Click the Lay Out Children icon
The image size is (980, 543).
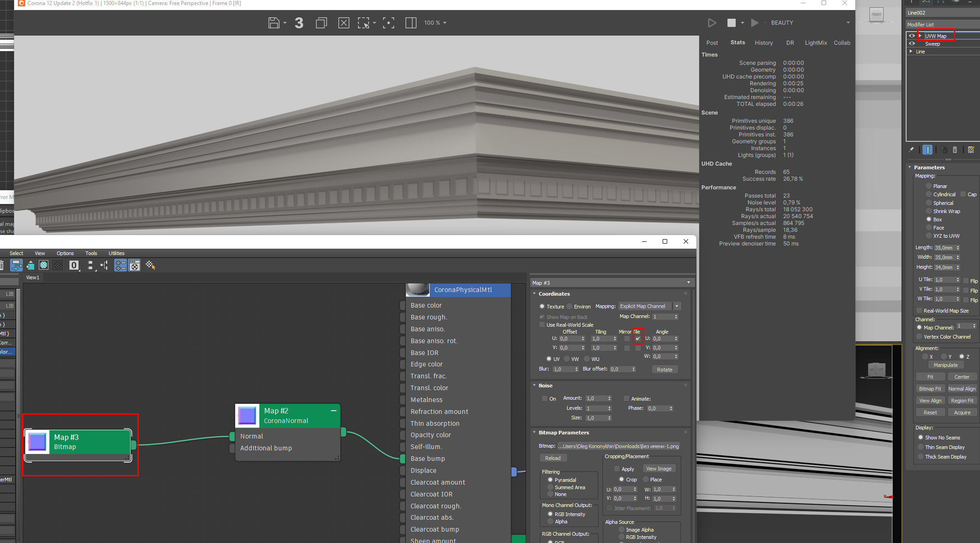[x=105, y=266]
